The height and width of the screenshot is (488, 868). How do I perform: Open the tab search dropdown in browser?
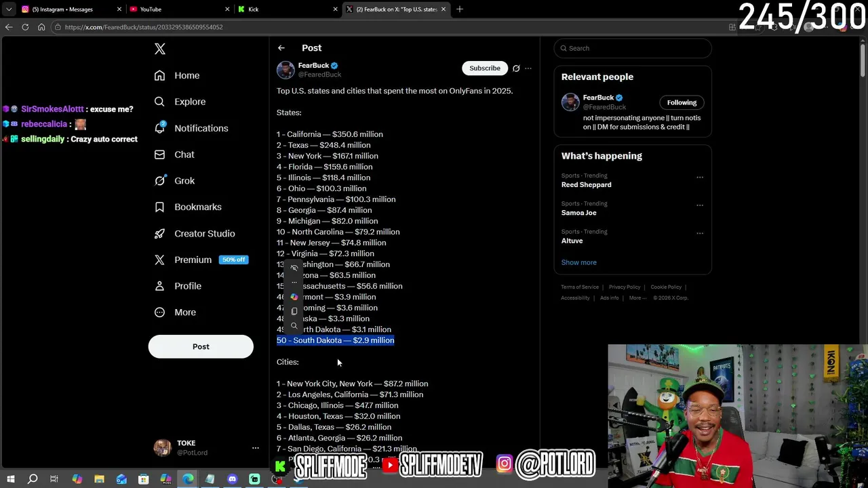pos(9,9)
